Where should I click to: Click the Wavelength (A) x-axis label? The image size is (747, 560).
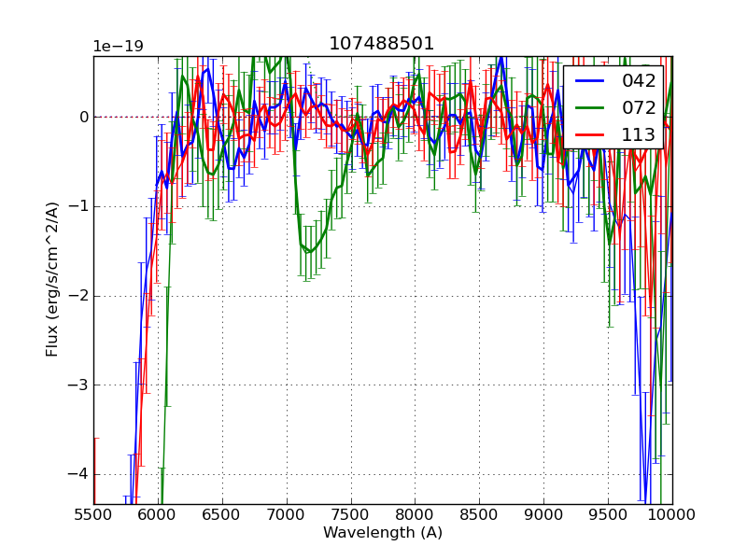[x=383, y=533]
